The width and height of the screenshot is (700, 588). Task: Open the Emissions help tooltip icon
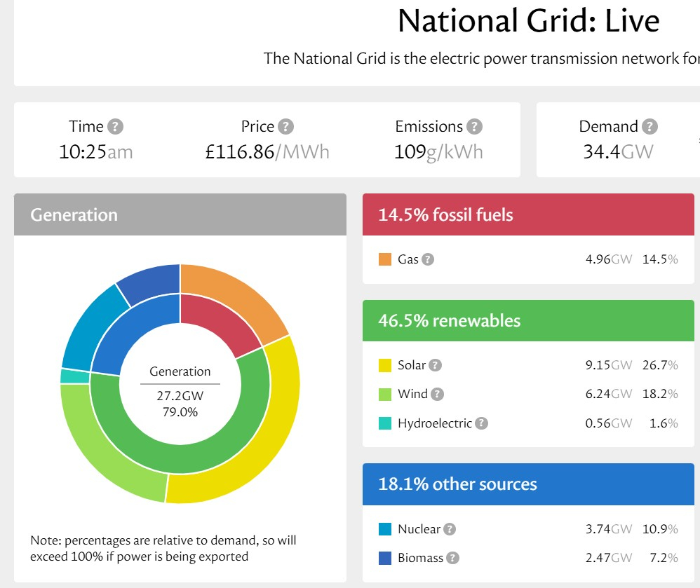(475, 127)
